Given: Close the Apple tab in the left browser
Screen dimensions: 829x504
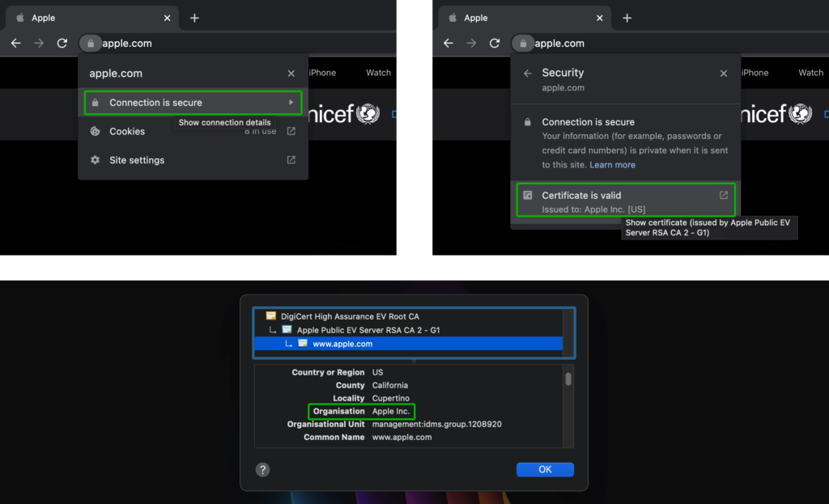Looking at the screenshot, I should coord(167,18).
